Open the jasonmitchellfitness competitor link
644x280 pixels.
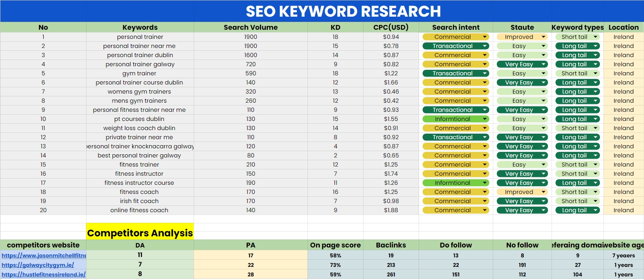click(x=44, y=255)
